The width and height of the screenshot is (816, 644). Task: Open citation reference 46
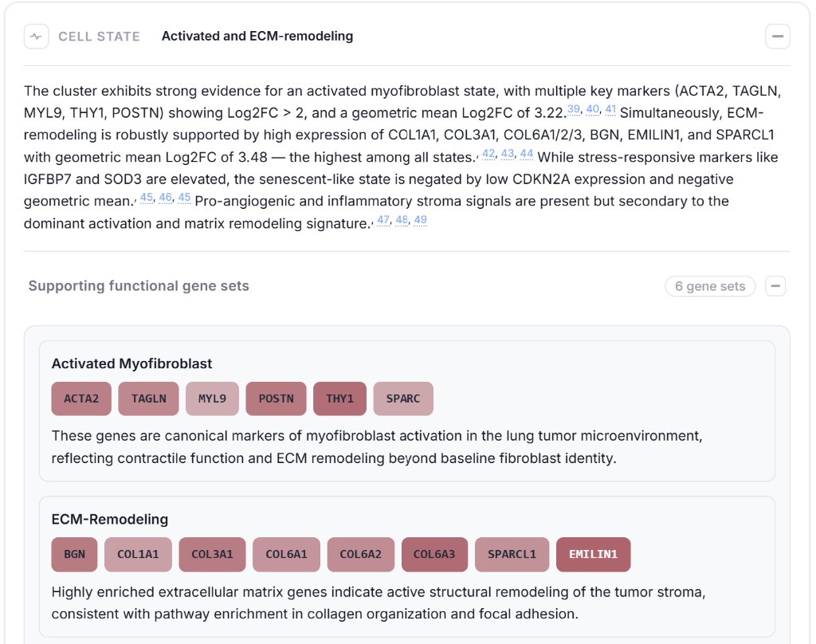pyautogui.click(x=165, y=198)
